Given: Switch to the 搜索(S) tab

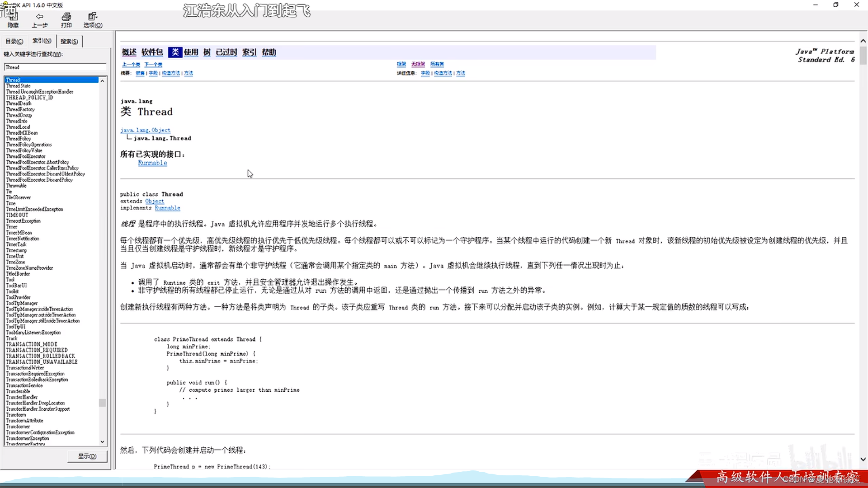Looking at the screenshot, I should [x=69, y=41].
